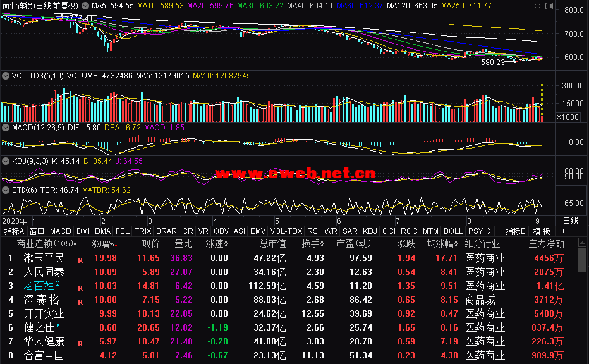Choose the SAR indicator tab

[x=349, y=231]
